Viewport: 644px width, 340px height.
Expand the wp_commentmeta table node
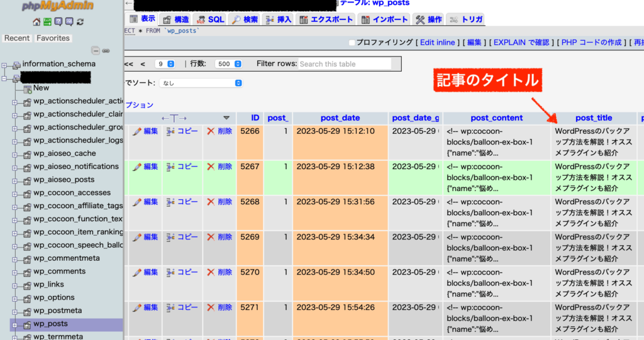point(15,260)
